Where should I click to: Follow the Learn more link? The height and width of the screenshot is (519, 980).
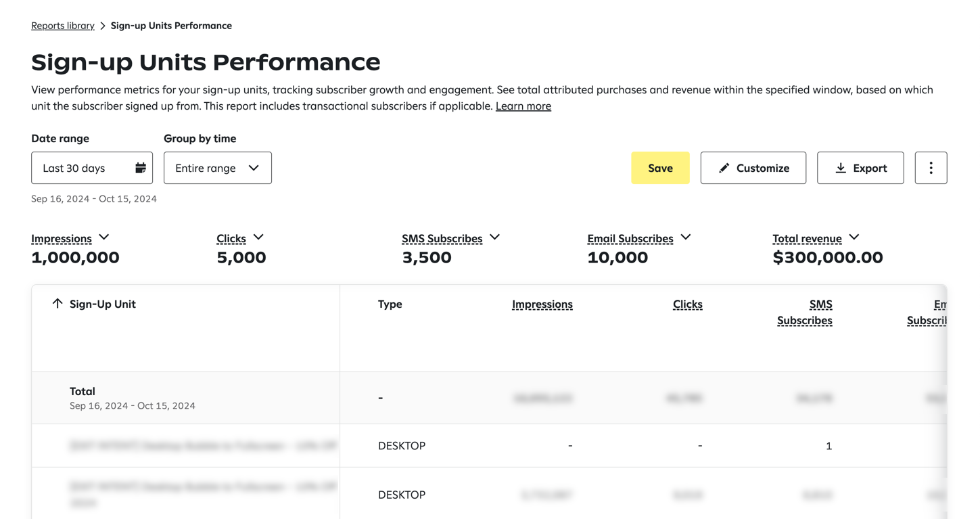click(x=523, y=106)
